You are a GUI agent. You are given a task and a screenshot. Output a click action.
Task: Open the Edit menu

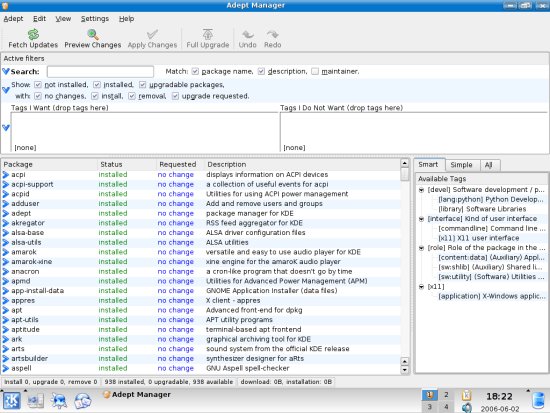pos(39,19)
